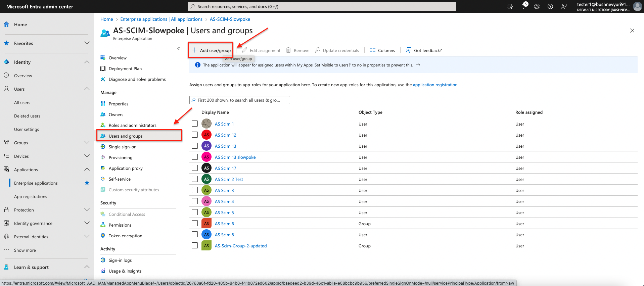Expand the External Identities chevron
644x286 pixels.
click(x=87, y=236)
